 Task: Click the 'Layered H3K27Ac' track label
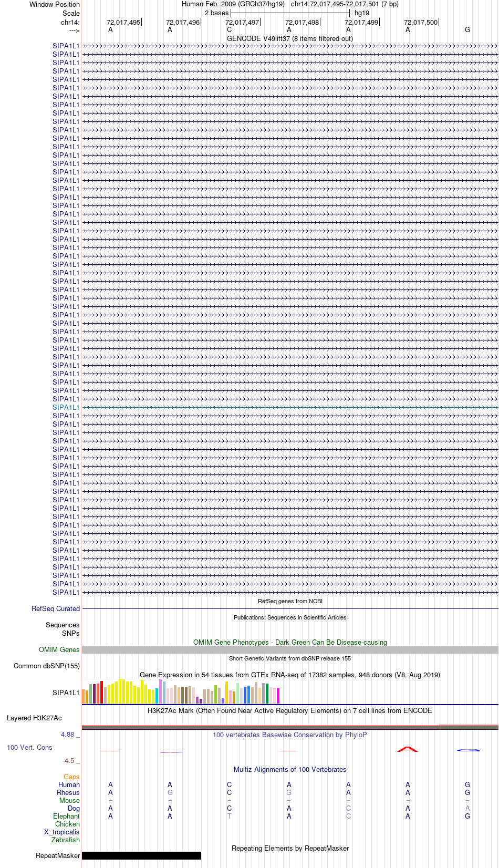(x=34, y=718)
